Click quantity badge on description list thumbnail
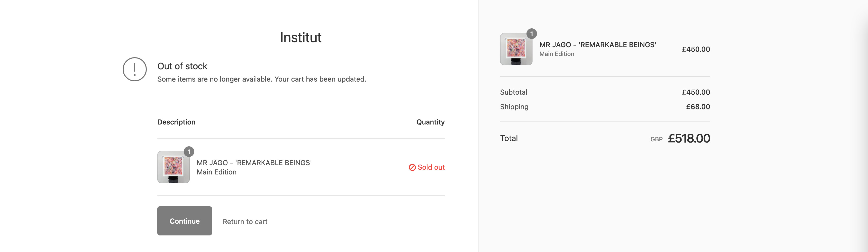Screen dimensions: 868x252 click(189, 152)
